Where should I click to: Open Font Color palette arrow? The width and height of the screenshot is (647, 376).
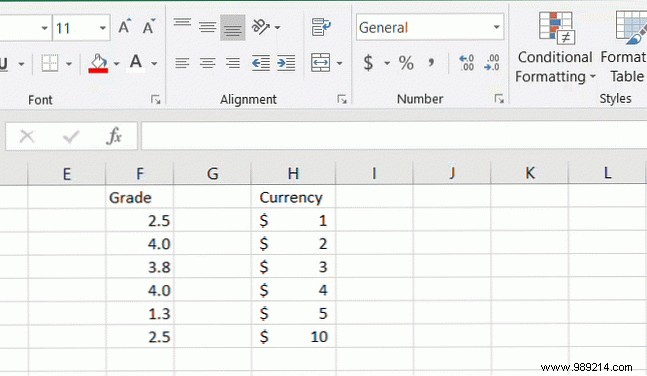(154, 64)
